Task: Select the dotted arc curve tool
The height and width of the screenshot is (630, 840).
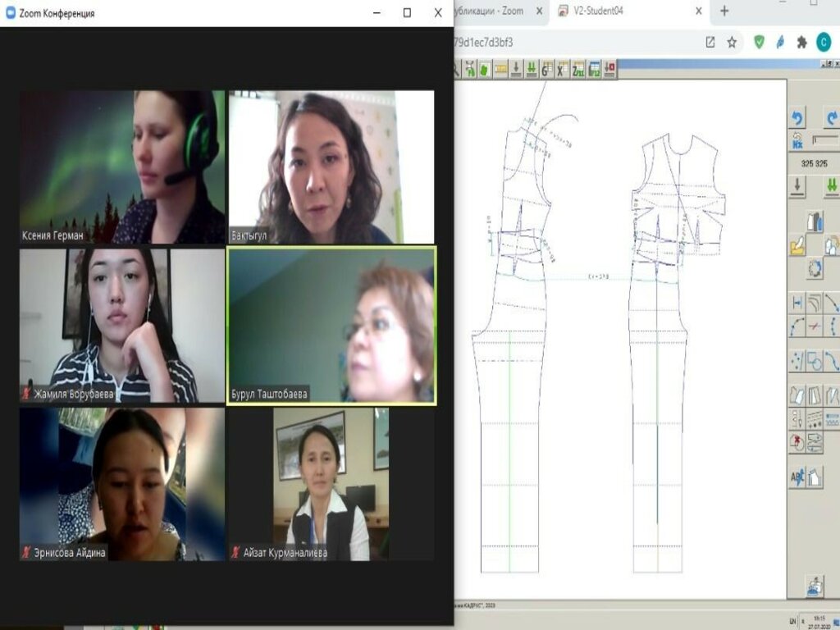Action: [x=797, y=326]
